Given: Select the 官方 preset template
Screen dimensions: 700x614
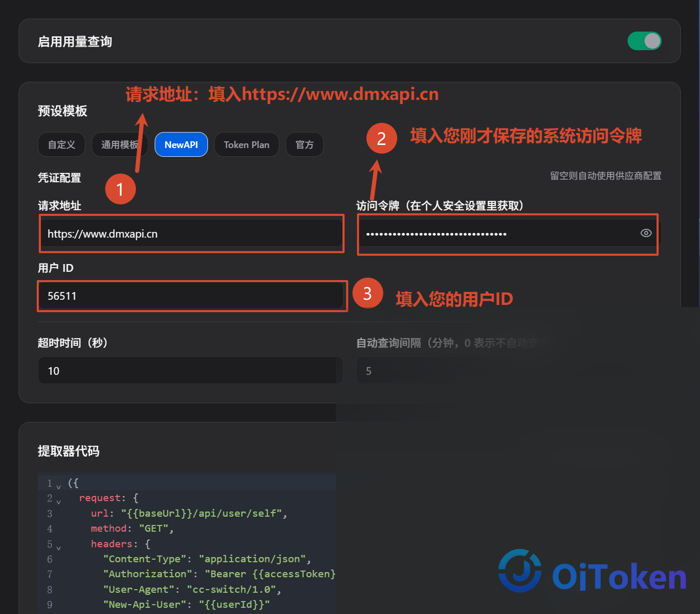Looking at the screenshot, I should 305,144.
